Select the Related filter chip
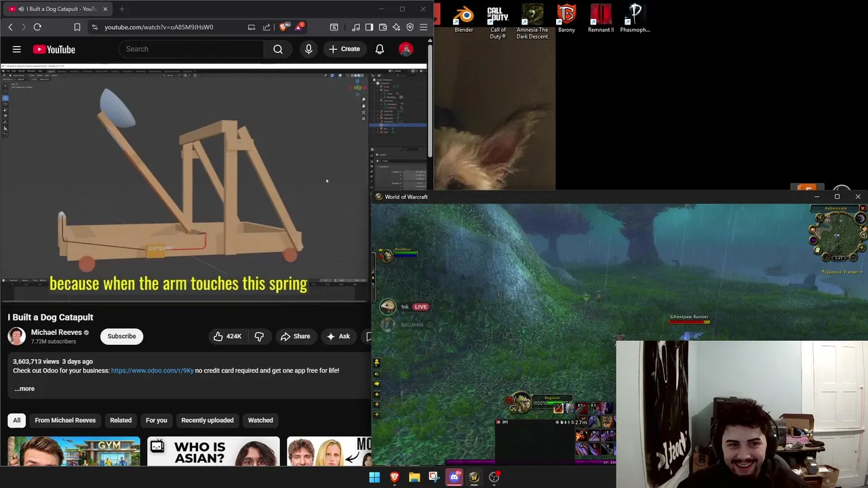 click(121, 420)
